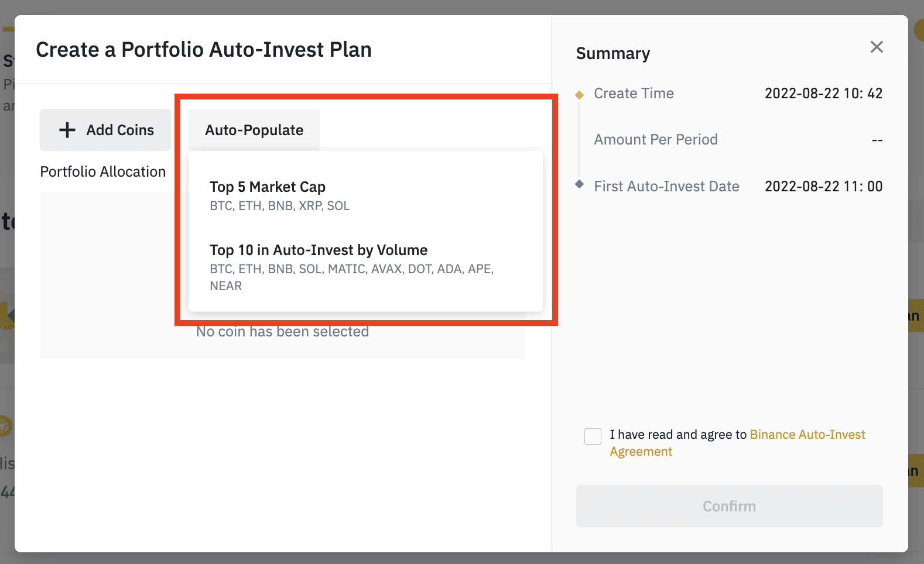Click the yellow Create Time diamond marker
The width and height of the screenshot is (924, 564).
580,95
